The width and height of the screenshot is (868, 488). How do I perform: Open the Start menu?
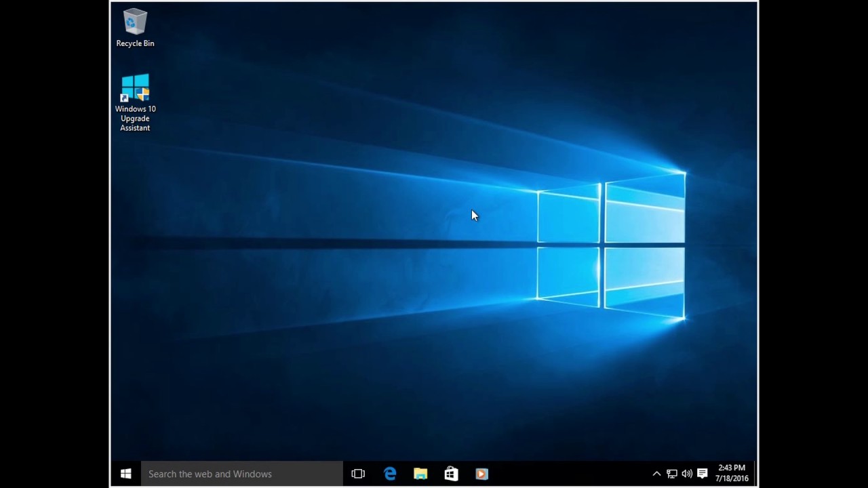tap(125, 474)
